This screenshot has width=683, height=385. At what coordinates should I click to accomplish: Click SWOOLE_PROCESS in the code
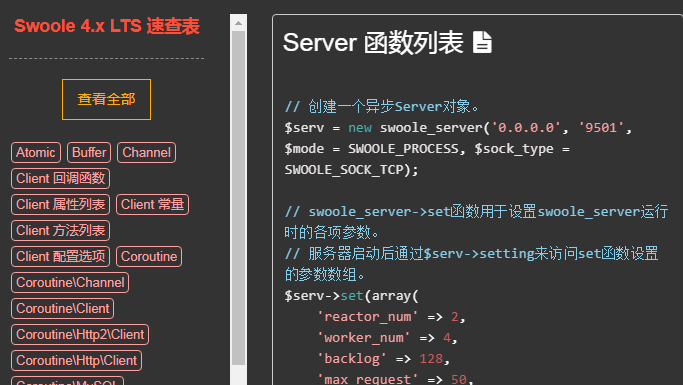click(x=403, y=149)
